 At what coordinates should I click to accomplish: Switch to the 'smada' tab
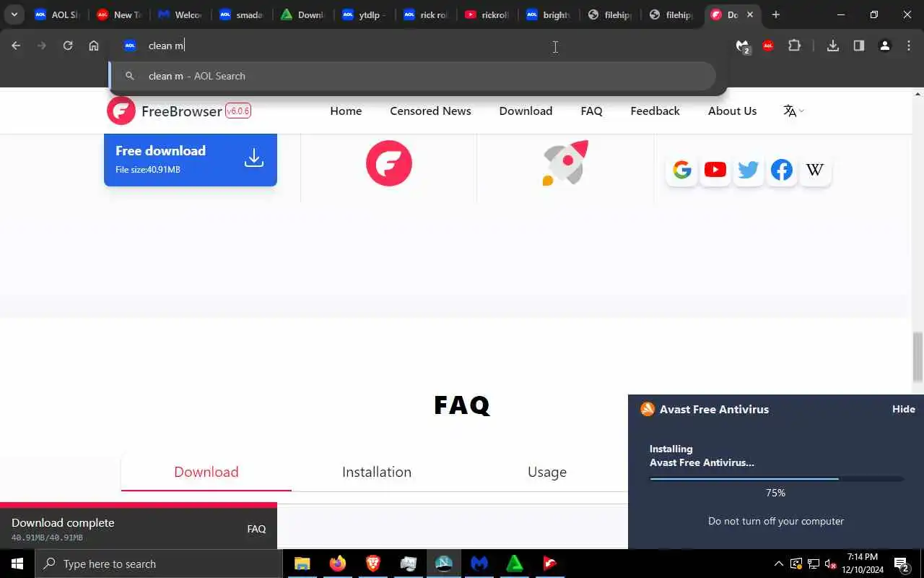(x=240, y=14)
